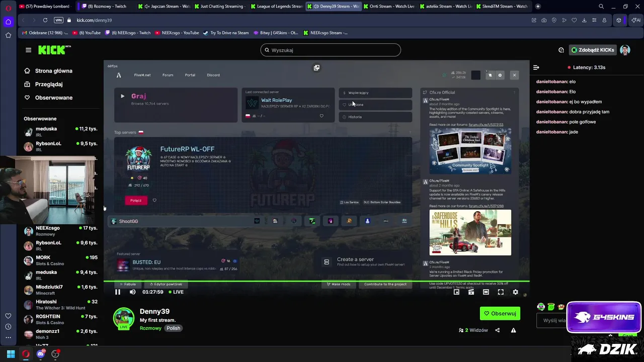The image size is (644, 362).
Task: Enter fullscreen on the stream player
Action: tap(501, 292)
